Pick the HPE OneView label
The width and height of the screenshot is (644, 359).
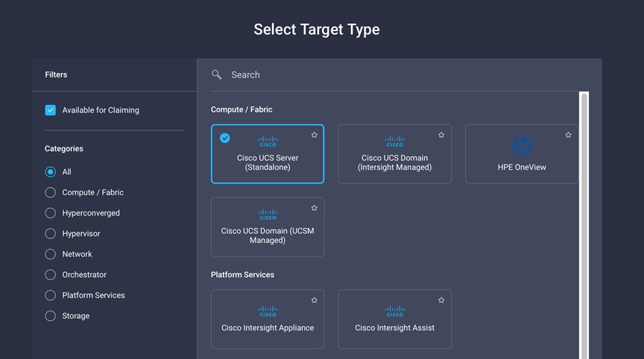click(x=522, y=167)
